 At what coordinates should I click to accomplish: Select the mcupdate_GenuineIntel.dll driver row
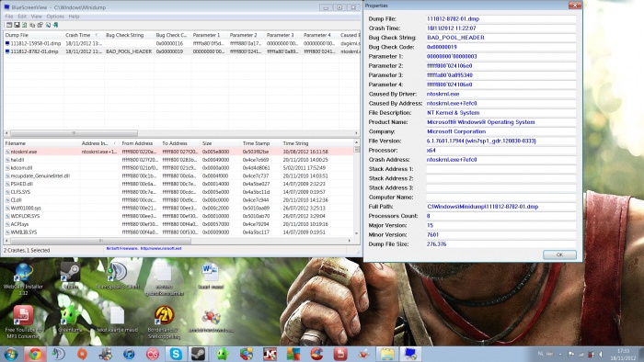point(178,175)
